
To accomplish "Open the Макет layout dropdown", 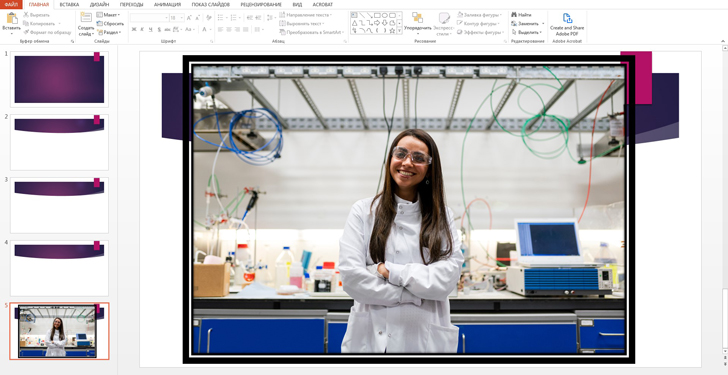I will click(108, 15).
